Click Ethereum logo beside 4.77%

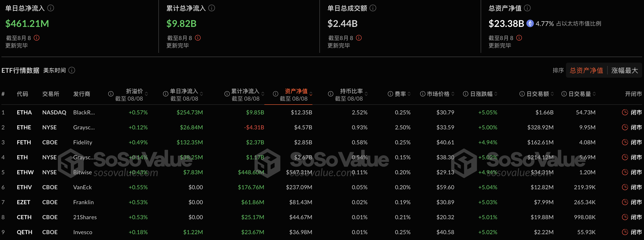(x=530, y=23)
